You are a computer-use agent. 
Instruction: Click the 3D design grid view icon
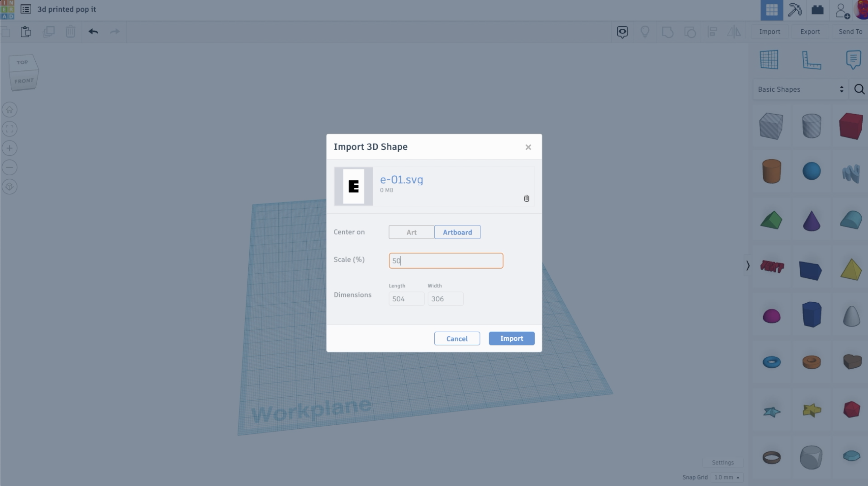pos(772,10)
